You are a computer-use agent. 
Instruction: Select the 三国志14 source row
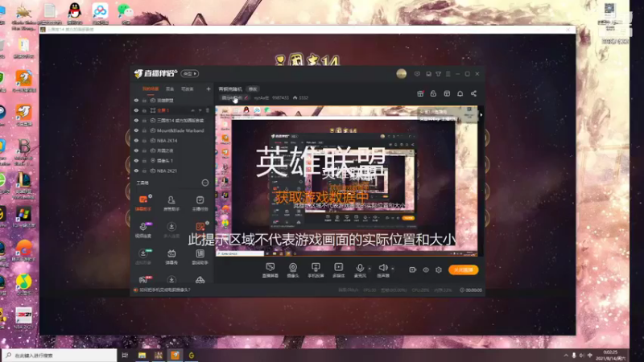point(172,120)
